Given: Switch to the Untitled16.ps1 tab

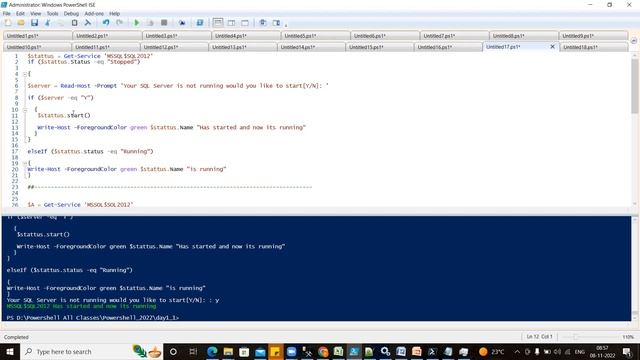Looking at the screenshot, I should coord(448,47).
